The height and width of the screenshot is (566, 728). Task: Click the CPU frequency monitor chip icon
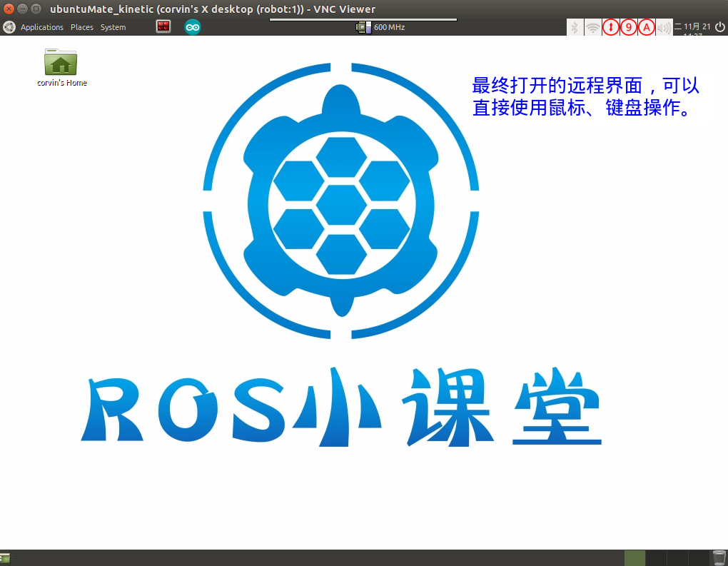tap(363, 27)
